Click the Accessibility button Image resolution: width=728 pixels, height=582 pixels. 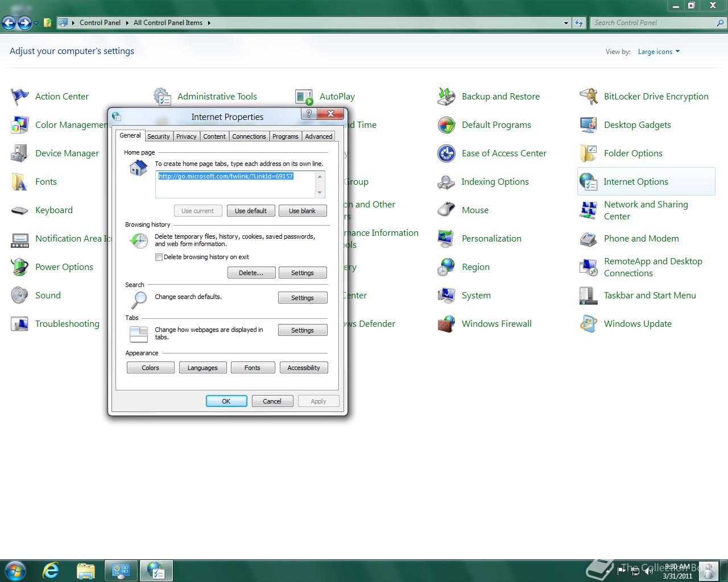[304, 368]
